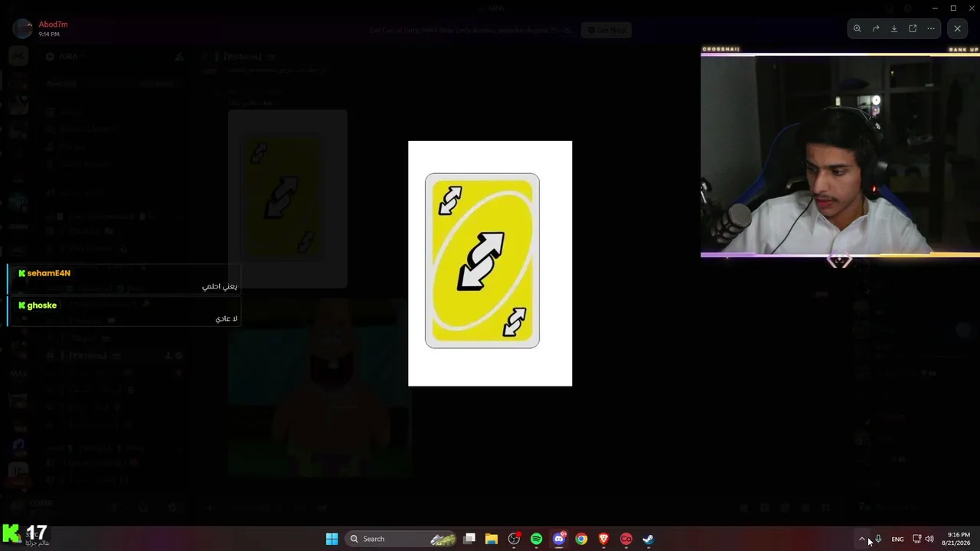Click the ghoske chat username
This screenshot has width=980, height=551.
tap(42, 305)
